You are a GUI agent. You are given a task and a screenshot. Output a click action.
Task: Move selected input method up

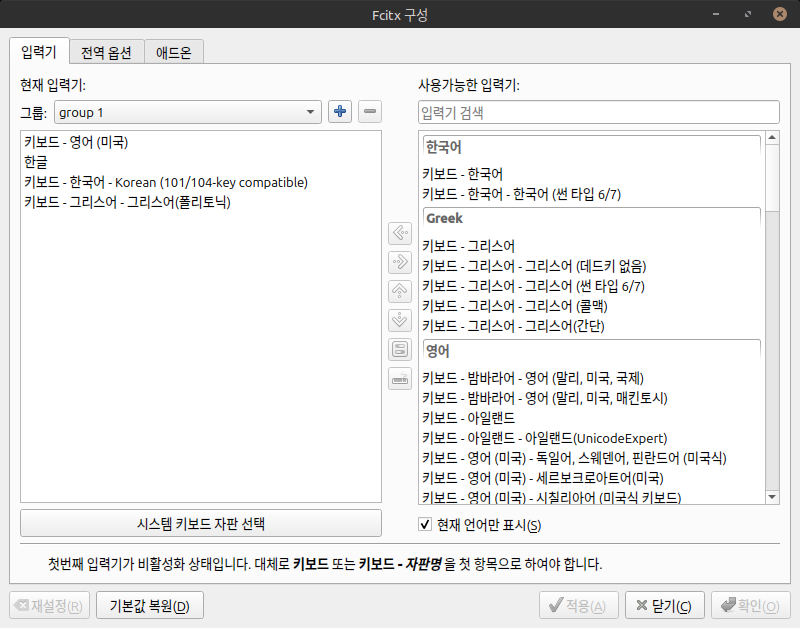pyautogui.click(x=400, y=291)
